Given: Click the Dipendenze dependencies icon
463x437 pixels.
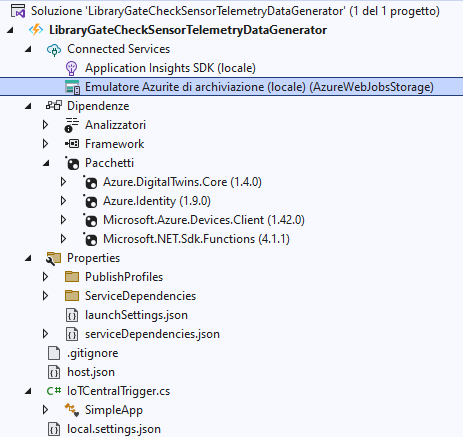Looking at the screenshot, I should click(54, 106).
